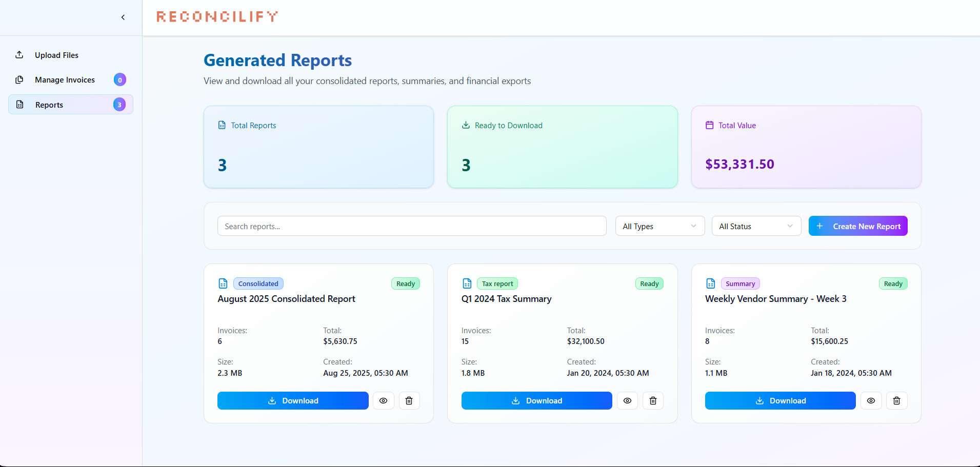Click the Ready badge on Q1 2024 Tax Summary
The width and height of the screenshot is (980, 467).
[649, 283]
